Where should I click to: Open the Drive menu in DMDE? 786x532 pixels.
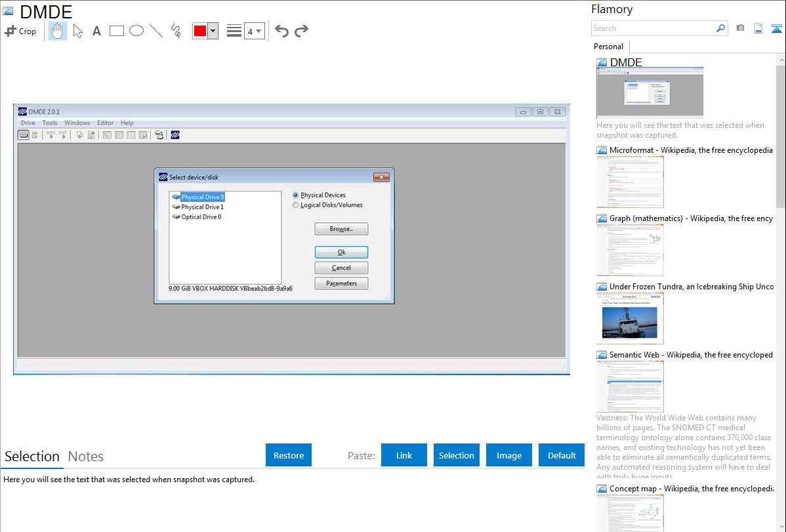(28, 123)
